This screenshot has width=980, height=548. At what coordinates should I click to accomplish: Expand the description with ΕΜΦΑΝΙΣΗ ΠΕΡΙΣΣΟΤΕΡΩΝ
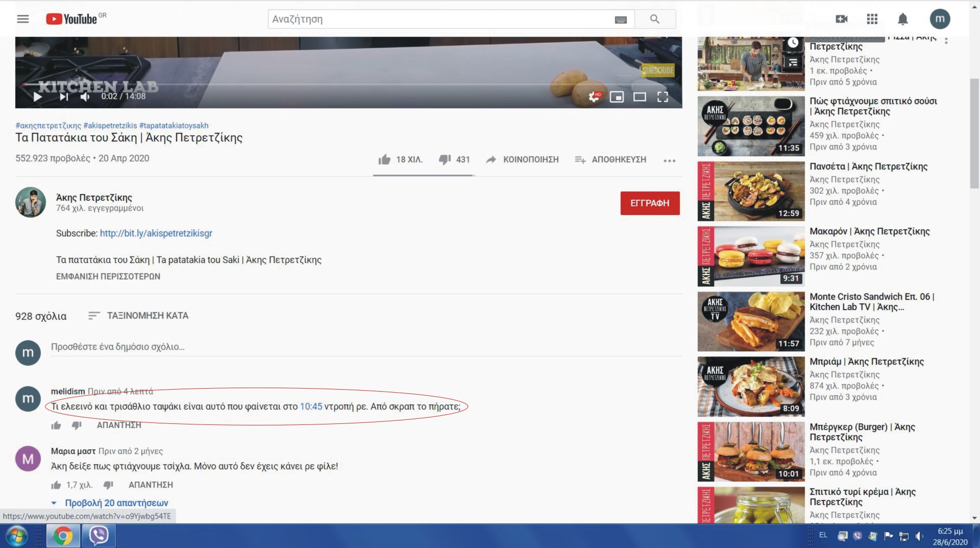pos(108,276)
